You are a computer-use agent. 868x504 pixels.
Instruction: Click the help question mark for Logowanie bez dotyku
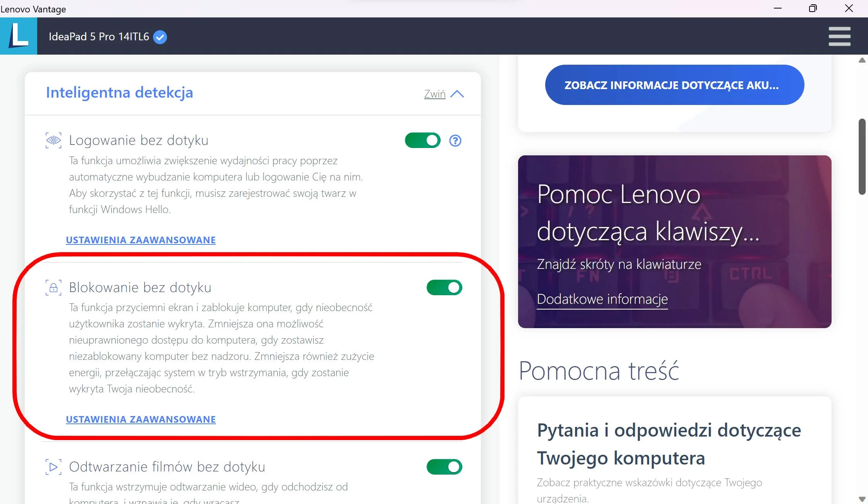455,141
